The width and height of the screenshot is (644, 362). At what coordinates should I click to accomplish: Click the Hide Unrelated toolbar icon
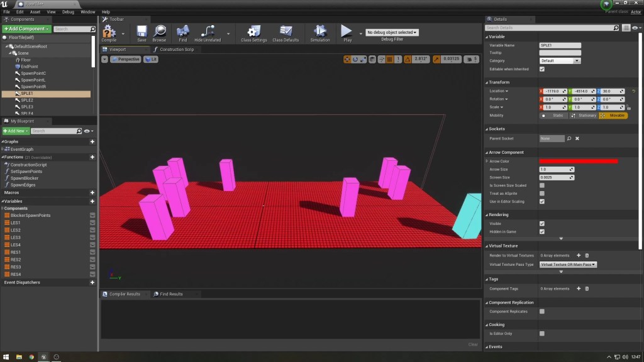click(x=208, y=32)
